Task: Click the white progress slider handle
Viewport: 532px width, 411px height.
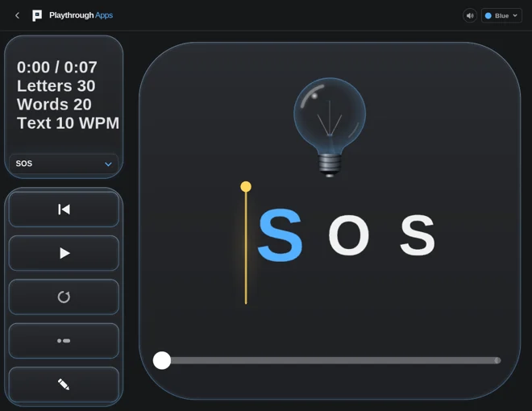Action: pyautogui.click(x=162, y=360)
